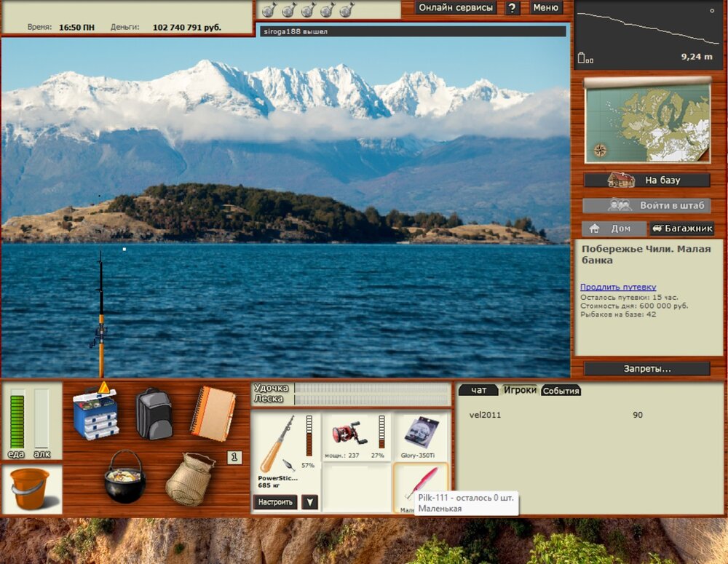Click the На базу button
This screenshot has width=728, height=564.
pos(647,180)
